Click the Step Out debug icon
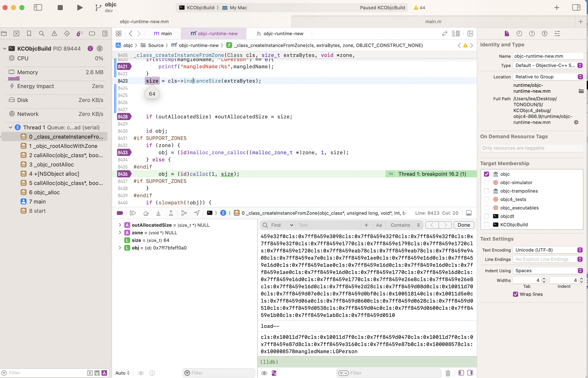Screen dimensions: 588x378 click(x=171, y=213)
